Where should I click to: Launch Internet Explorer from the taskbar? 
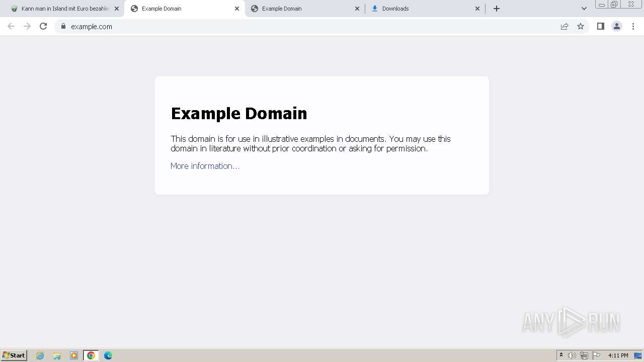tap(40, 355)
